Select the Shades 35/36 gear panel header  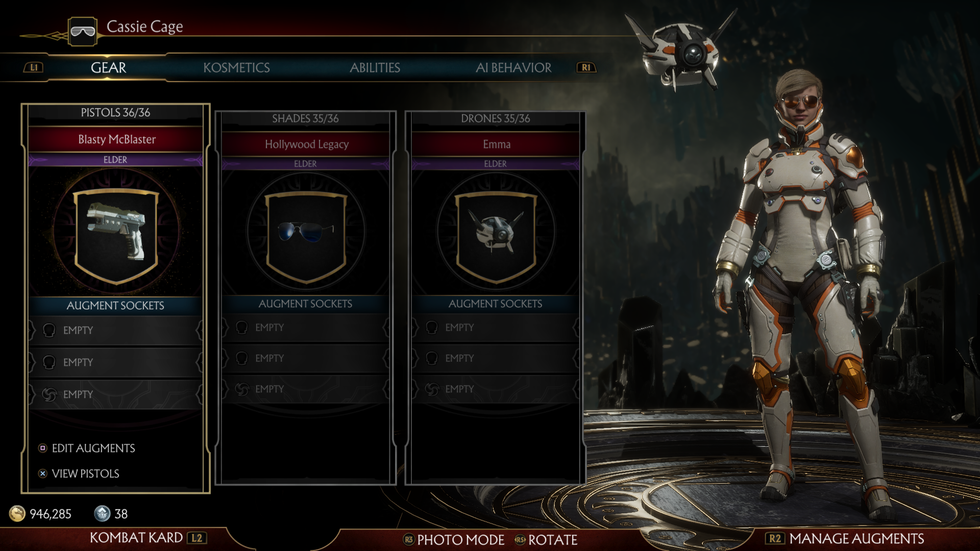coord(305,118)
